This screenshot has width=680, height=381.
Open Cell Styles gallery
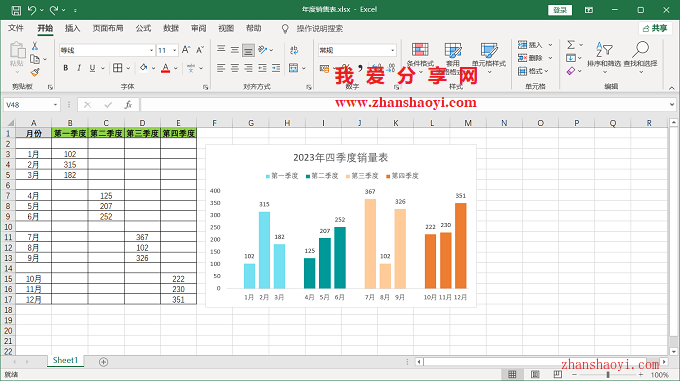(489, 58)
